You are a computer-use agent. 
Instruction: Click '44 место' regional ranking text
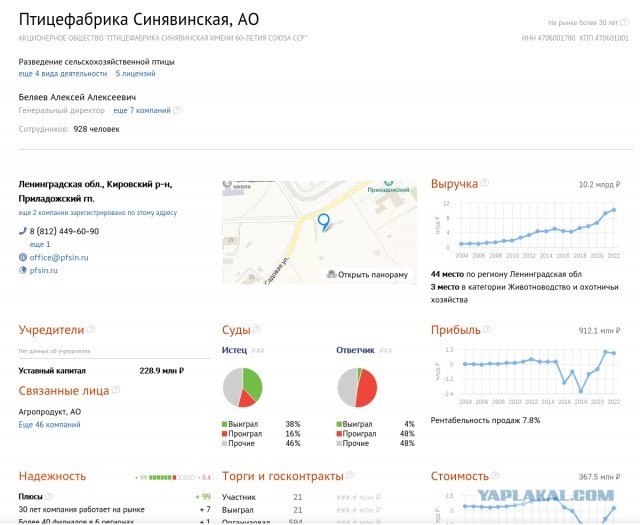[x=447, y=274]
